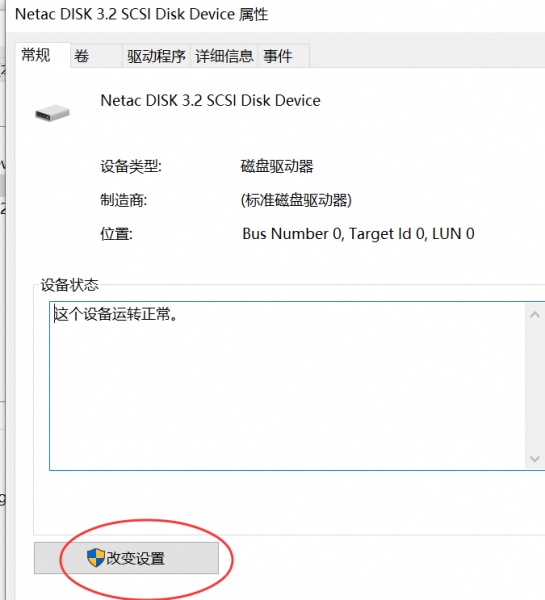Click the device status scrollbar track
545x600 pixels.
point(535,386)
